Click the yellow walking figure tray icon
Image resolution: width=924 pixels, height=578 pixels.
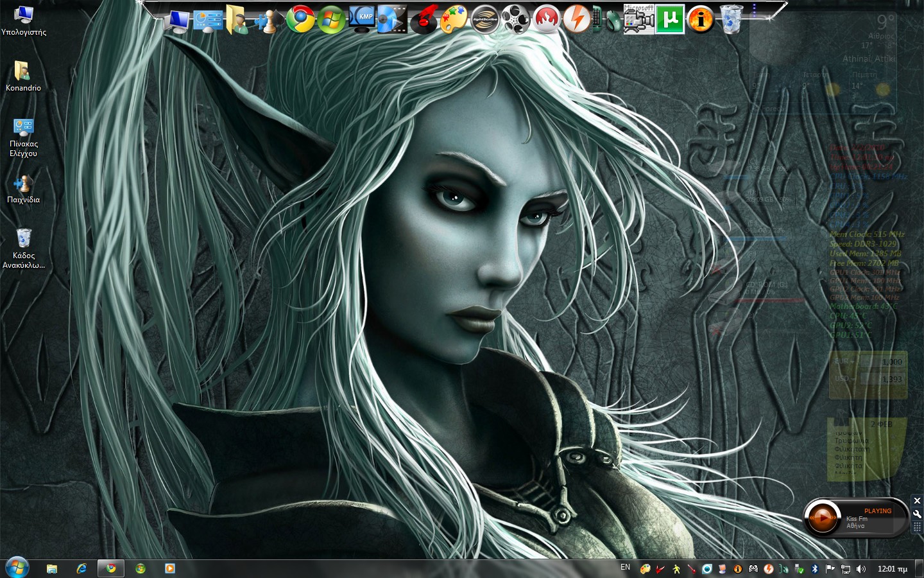676,569
